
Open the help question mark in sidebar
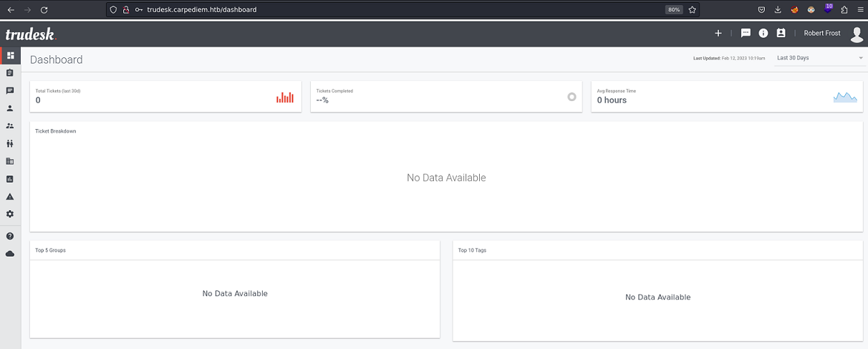coord(10,236)
